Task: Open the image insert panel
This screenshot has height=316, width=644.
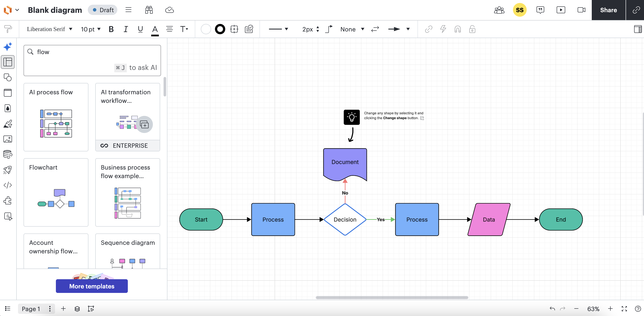Action: (x=8, y=139)
